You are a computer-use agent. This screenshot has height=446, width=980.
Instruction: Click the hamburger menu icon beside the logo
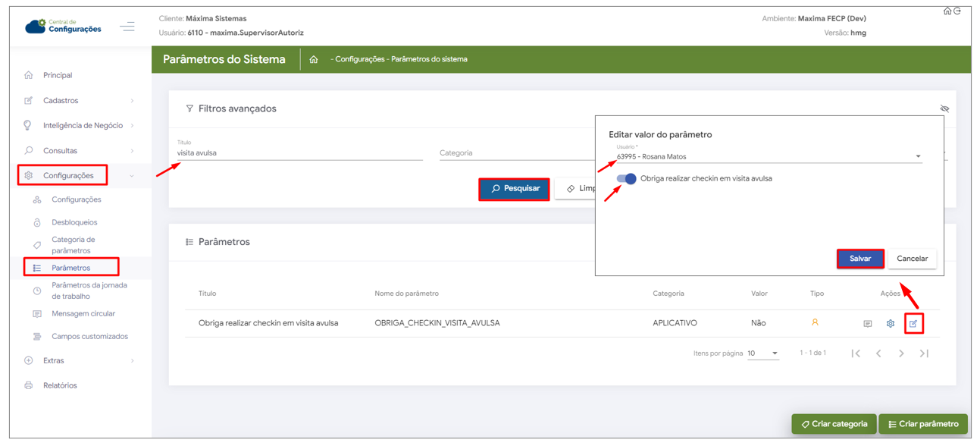pyautogui.click(x=127, y=27)
